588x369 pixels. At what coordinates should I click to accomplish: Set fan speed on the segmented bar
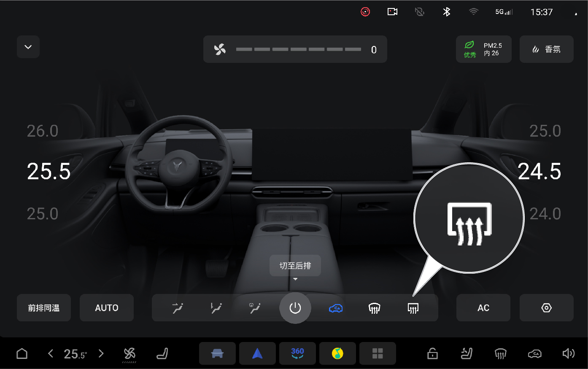(299, 49)
